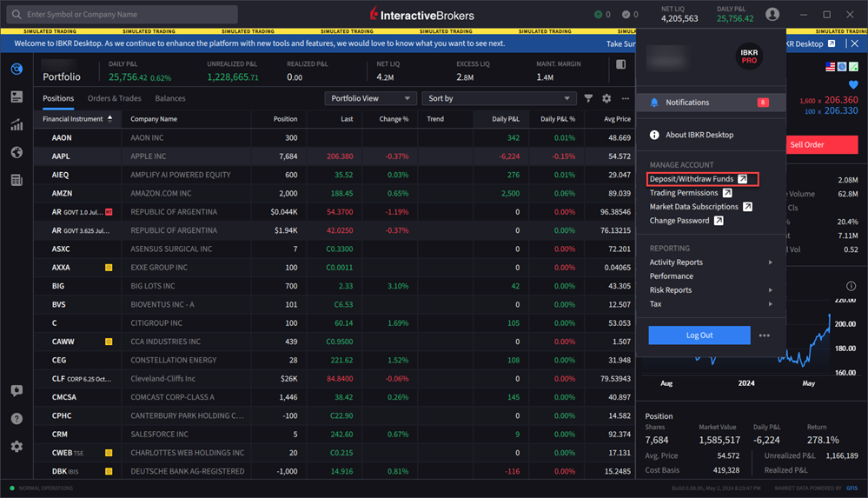Click the Log Out button

click(699, 335)
